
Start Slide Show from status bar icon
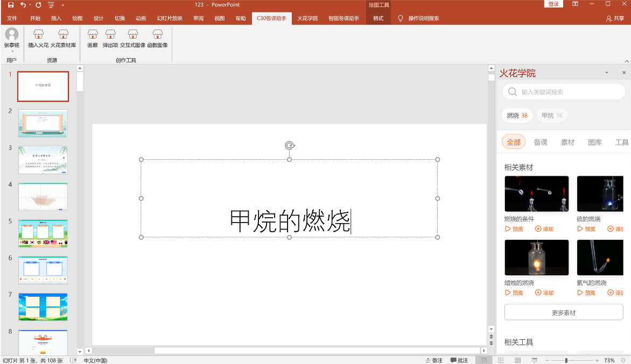click(535, 360)
